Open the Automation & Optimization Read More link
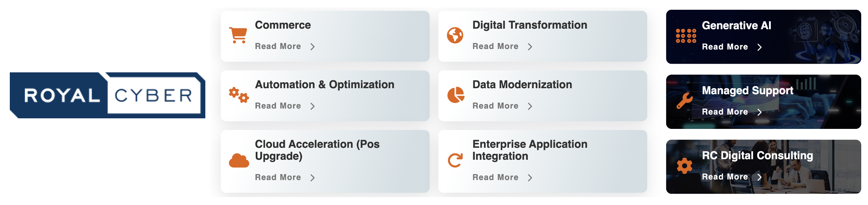This screenshot has width=868, height=205. pos(278,106)
